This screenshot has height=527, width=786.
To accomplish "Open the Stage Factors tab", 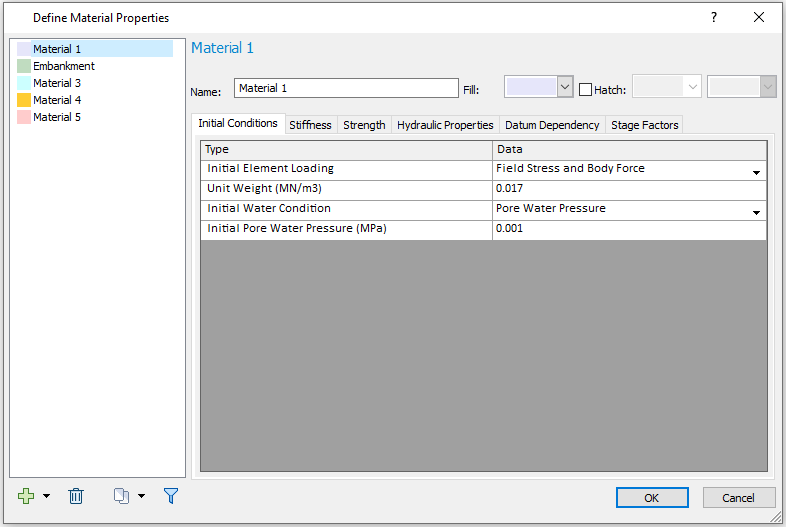I will [x=644, y=125].
